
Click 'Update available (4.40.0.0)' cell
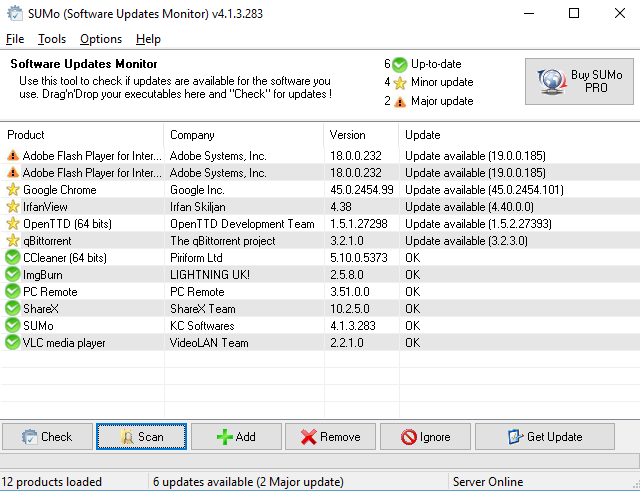469,207
